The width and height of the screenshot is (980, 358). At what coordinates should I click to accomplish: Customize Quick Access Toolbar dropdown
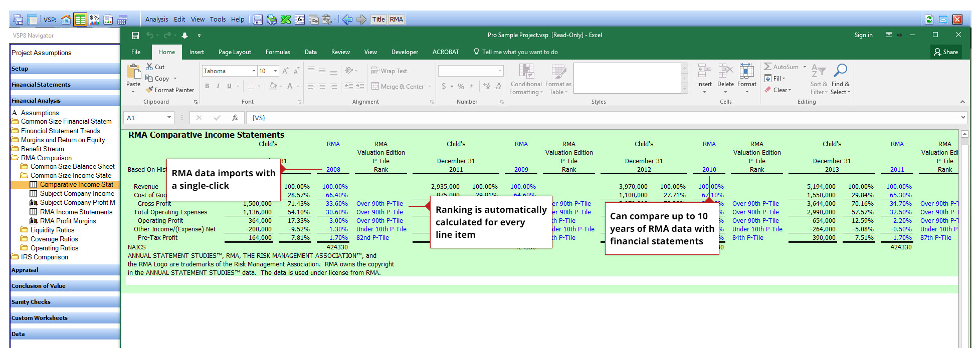pos(199,36)
